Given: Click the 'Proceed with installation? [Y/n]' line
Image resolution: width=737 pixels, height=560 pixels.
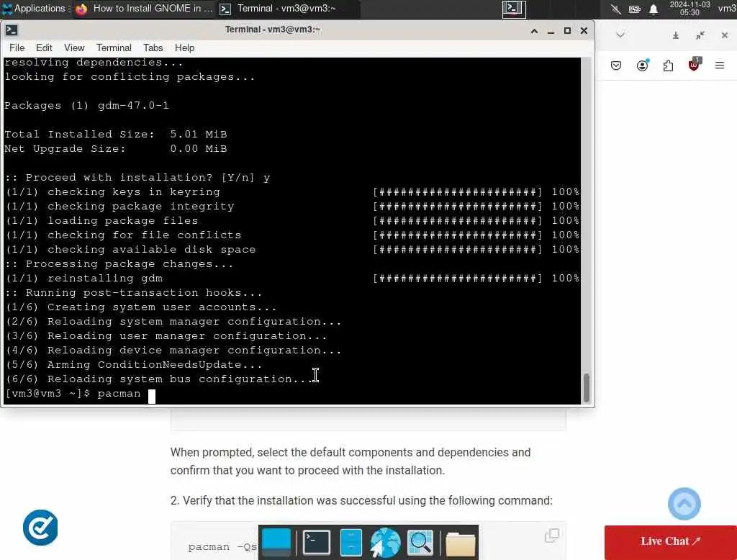Looking at the screenshot, I should pyautogui.click(x=137, y=177).
